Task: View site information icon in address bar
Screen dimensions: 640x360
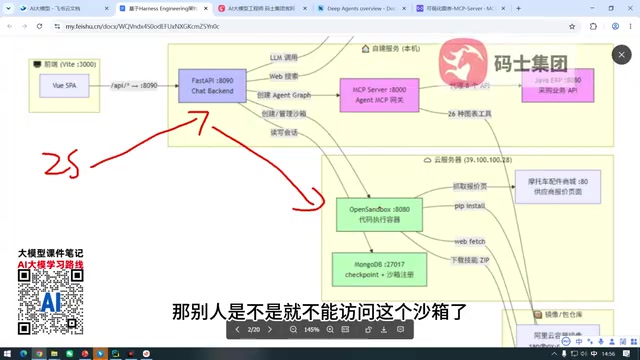Action: [57, 26]
